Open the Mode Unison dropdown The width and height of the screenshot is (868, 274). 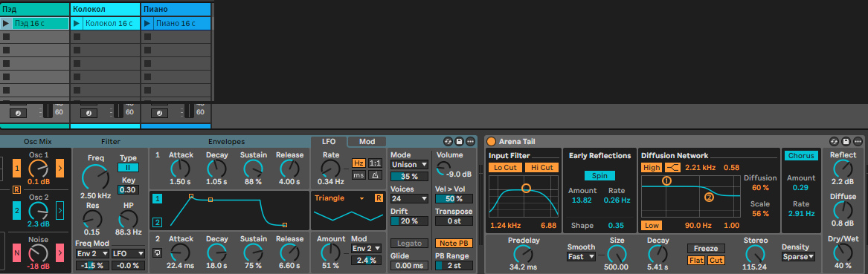pos(409,165)
